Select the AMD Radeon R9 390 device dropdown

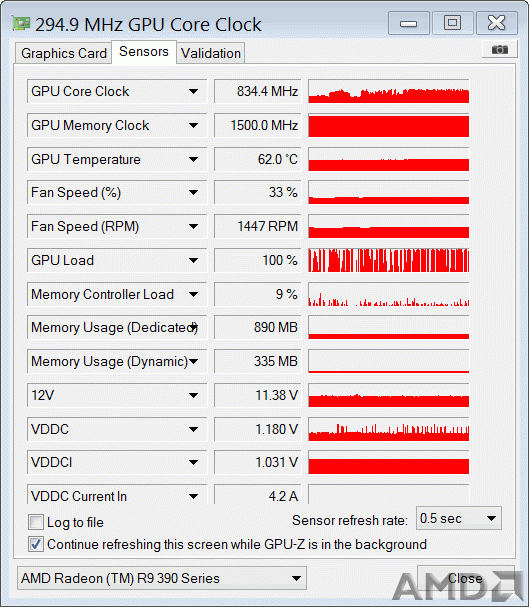(x=162, y=578)
